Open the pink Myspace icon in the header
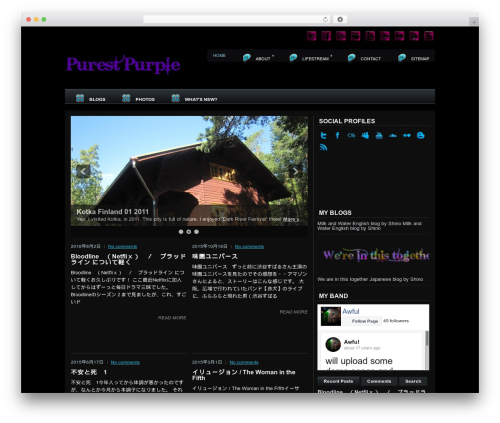 point(356,36)
